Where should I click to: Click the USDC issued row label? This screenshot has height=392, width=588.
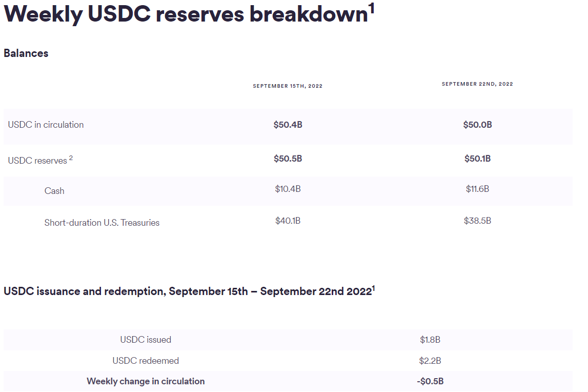point(146,340)
